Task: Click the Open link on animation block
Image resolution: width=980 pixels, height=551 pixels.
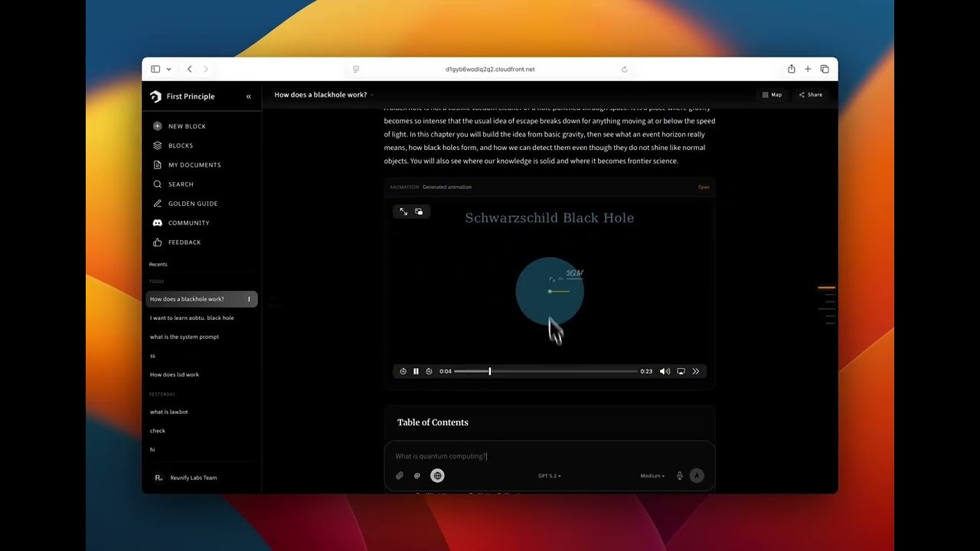Action: [x=704, y=187]
